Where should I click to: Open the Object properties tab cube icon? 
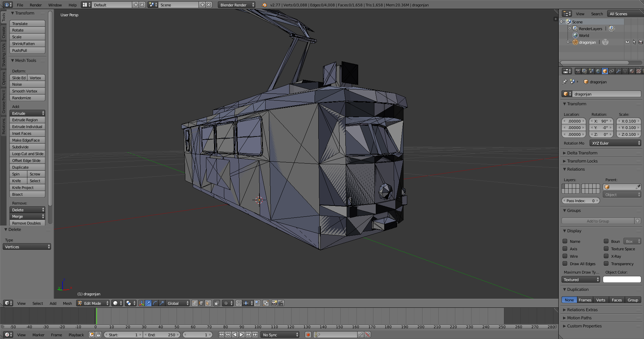click(x=605, y=71)
